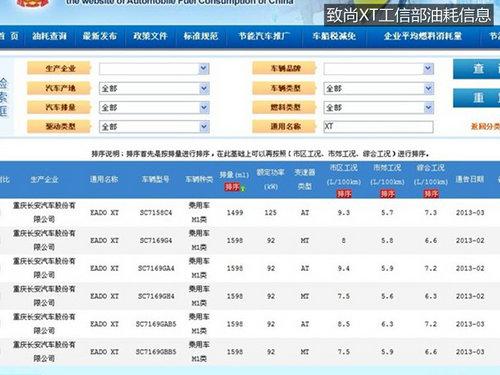Click the 2013-02 date in SC7169G4 row

coord(470,240)
